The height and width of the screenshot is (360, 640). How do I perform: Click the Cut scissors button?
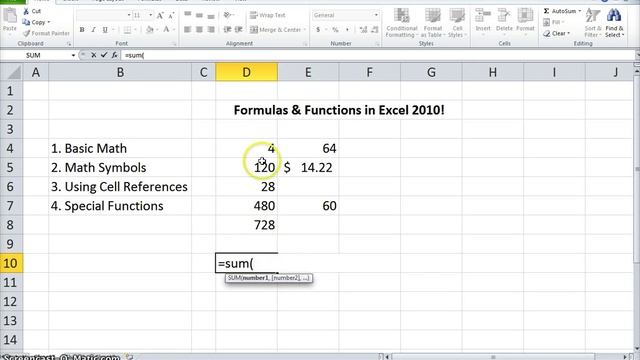[x=32, y=11]
